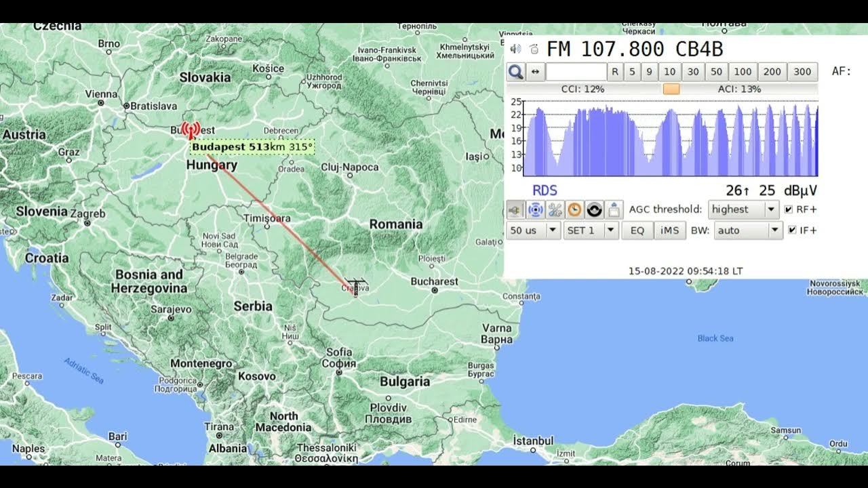
Task: Click the Sarajevo label on the map
Action: (x=171, y=309)
